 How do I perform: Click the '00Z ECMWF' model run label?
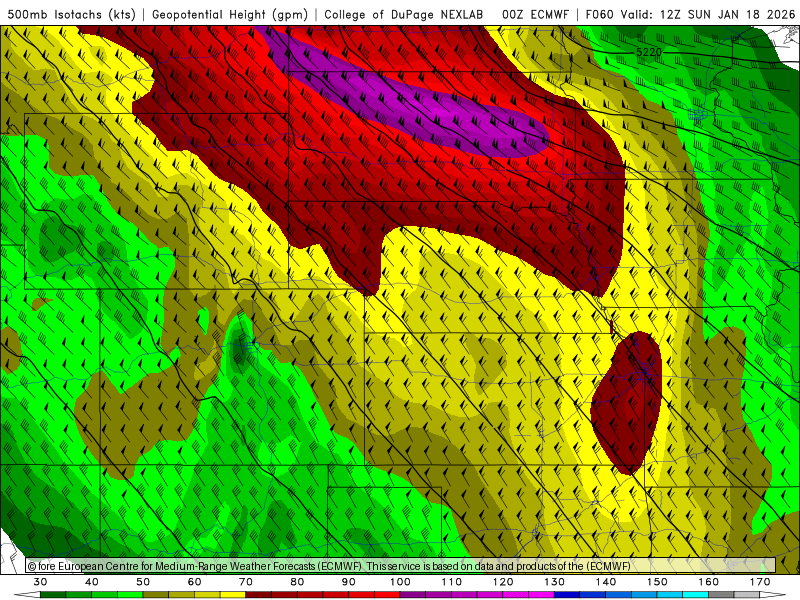535,14
